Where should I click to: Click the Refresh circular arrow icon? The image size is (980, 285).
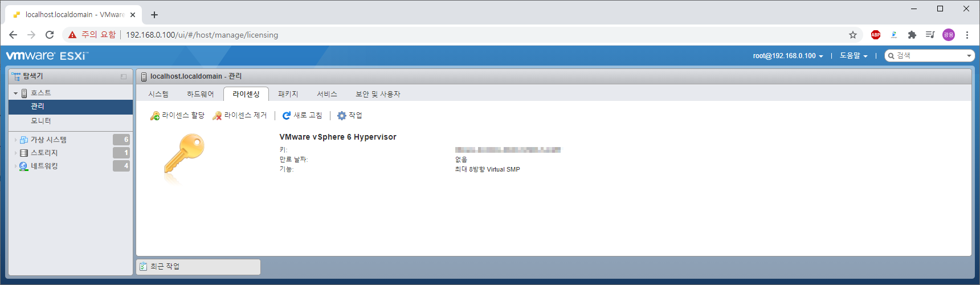point(287,116)
